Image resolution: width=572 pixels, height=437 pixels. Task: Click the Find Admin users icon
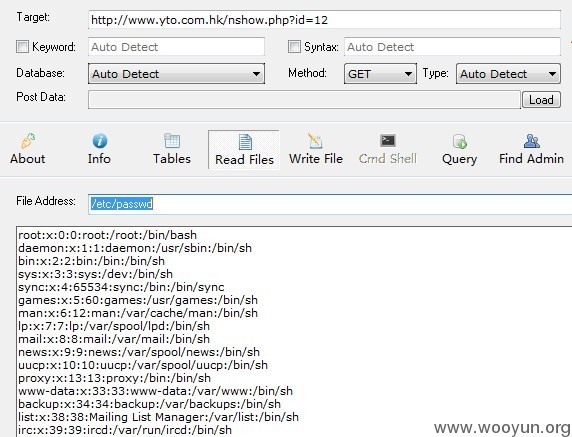(x=532, y=141)
